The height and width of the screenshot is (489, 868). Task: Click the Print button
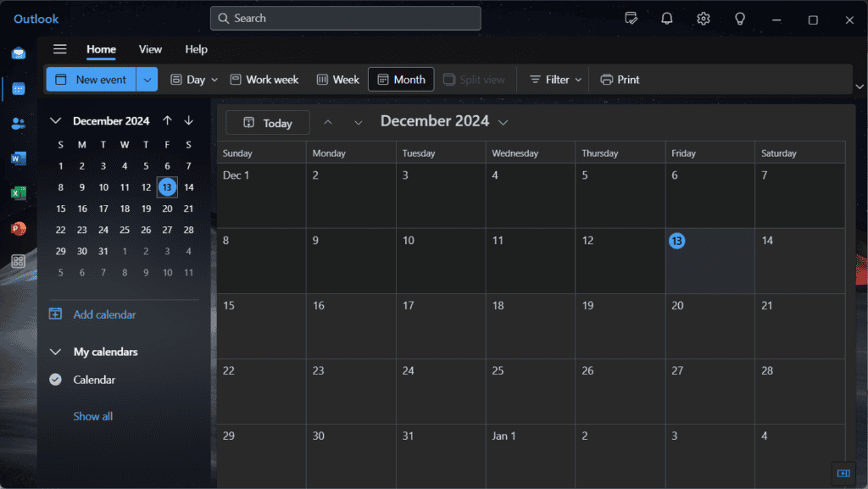tap(620, 80)
